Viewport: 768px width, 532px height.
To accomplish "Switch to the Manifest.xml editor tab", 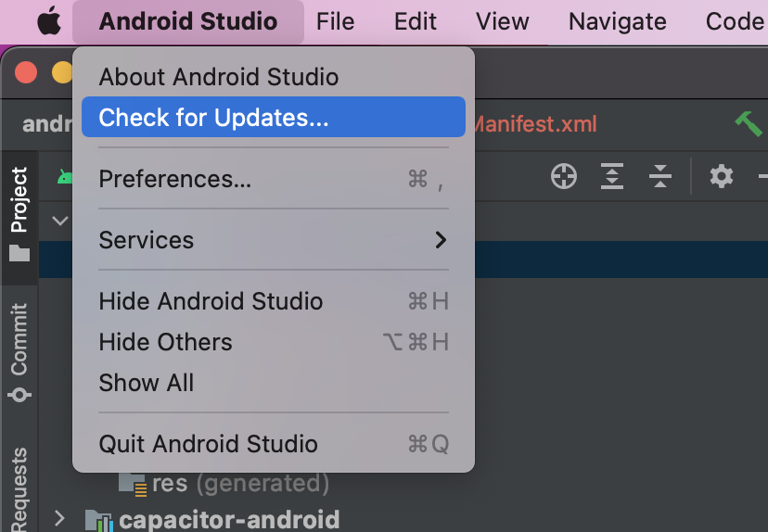I will pyautogui.click(x=535, y=123).
